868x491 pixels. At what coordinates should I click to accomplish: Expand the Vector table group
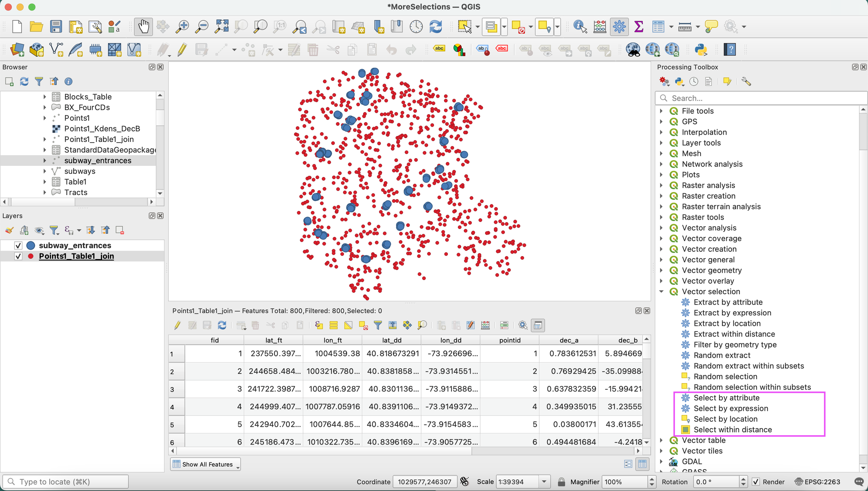point(661,440)
